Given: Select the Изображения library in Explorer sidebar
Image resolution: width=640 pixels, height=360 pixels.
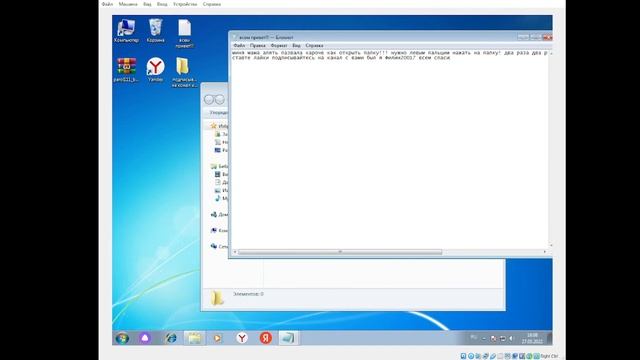Looking at the screenshot, I should click(222, 190).
